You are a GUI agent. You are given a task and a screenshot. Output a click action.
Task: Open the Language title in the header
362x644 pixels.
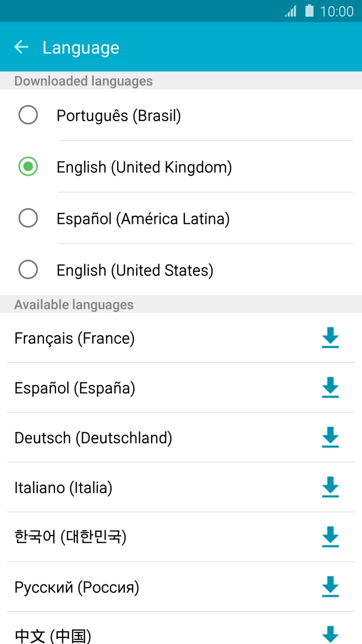[x=81, y=47]
